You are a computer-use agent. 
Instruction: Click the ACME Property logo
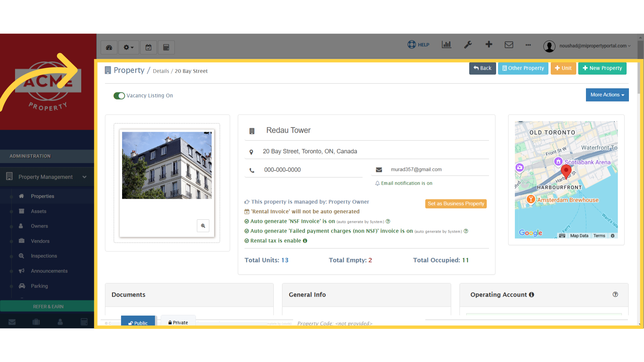(48, 85)
